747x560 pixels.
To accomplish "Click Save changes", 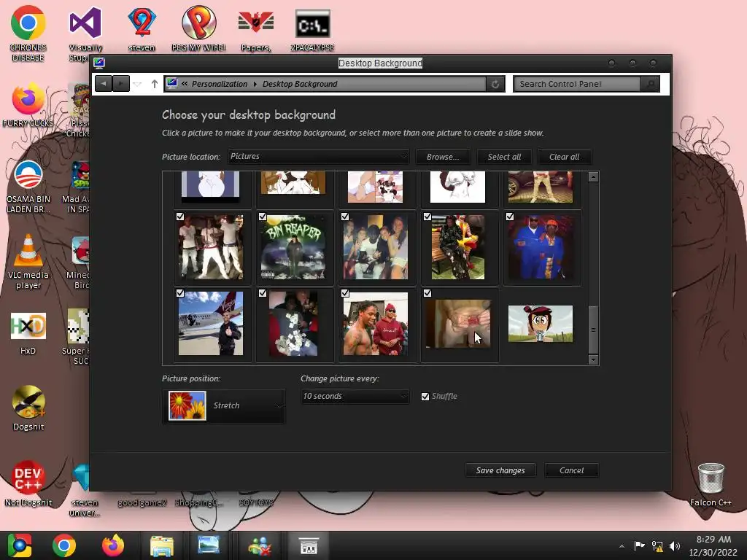I will coord(500,470).
